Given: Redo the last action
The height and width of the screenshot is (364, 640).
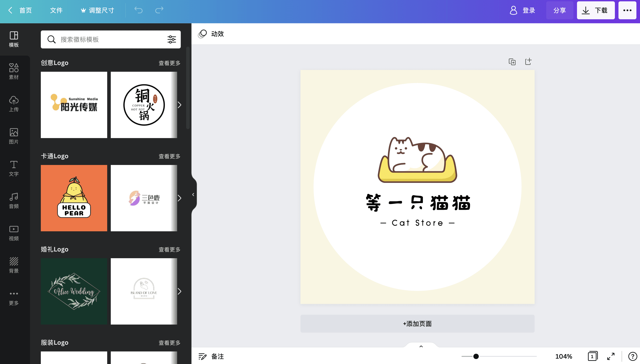Looking at the screenshot, I should click(159, 10).
